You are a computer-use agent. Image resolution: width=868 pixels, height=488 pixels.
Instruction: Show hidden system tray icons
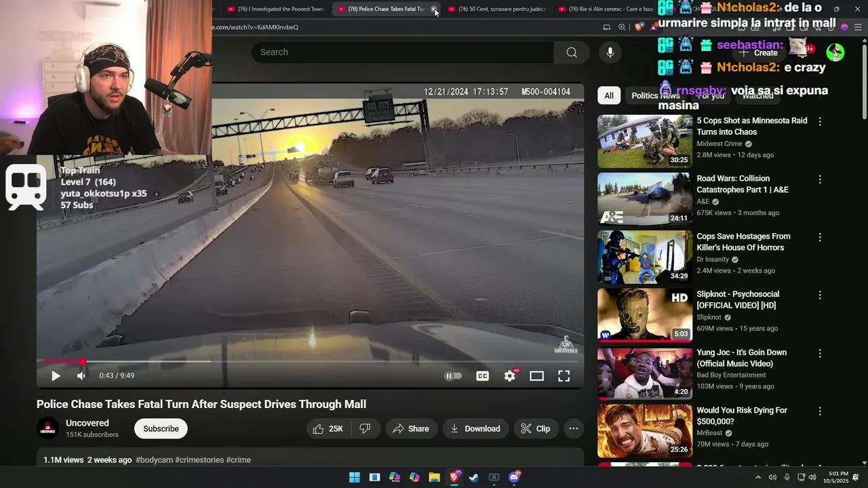tap(758, 477)
